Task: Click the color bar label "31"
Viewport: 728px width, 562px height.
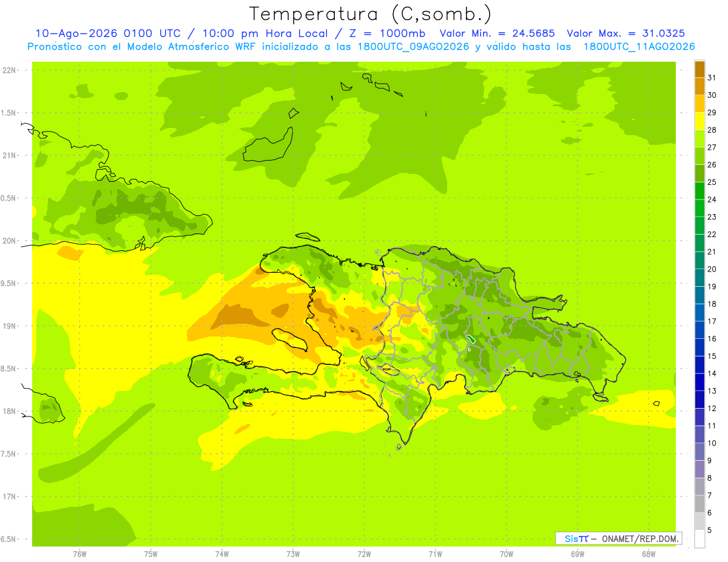Action: (x=712, y=78)
